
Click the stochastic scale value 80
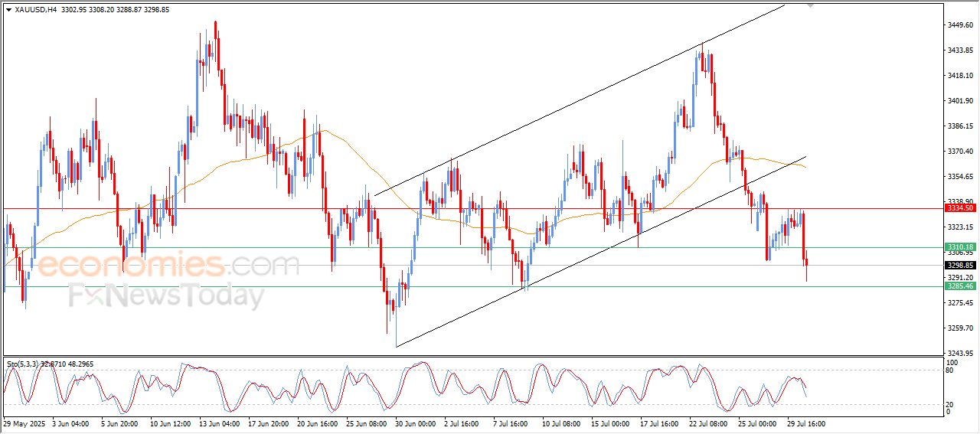950,370
